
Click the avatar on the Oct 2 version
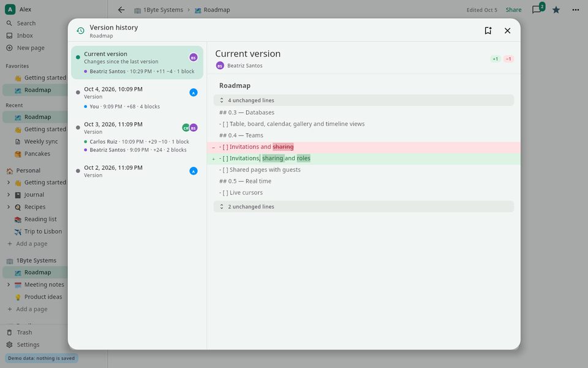point(194,171)
